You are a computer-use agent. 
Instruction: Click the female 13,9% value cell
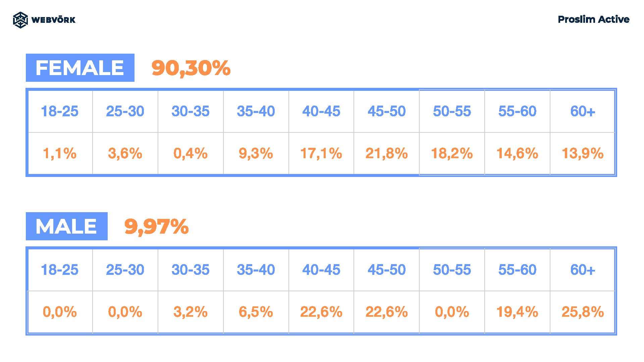(583, 154)
